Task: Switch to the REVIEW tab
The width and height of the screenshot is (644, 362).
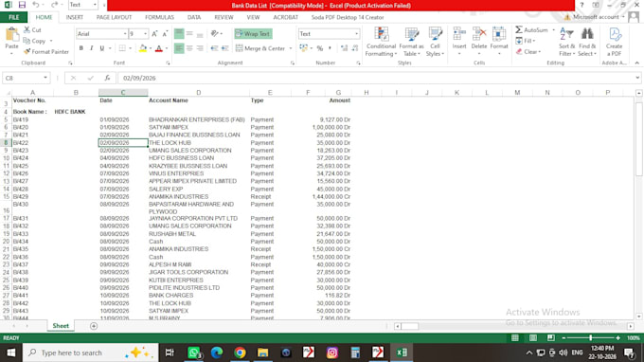Action: click(224, 17)
